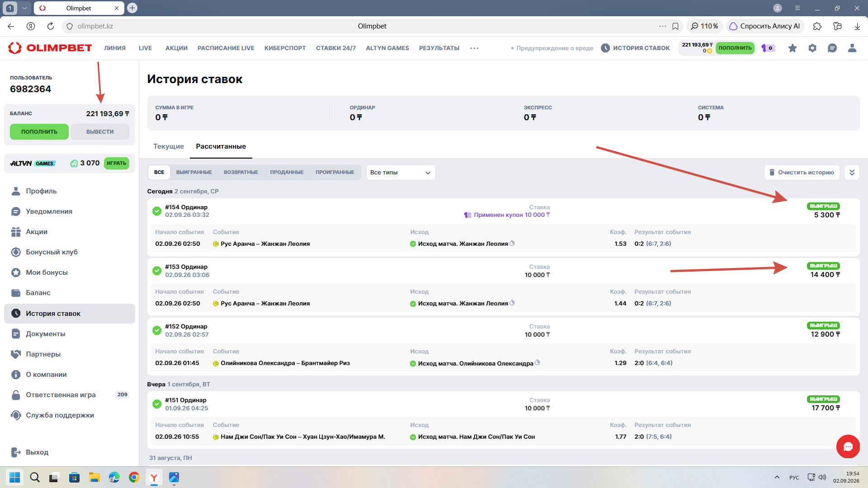
Task: Click the coupon badge icon in header
Action: pos(768,48)
